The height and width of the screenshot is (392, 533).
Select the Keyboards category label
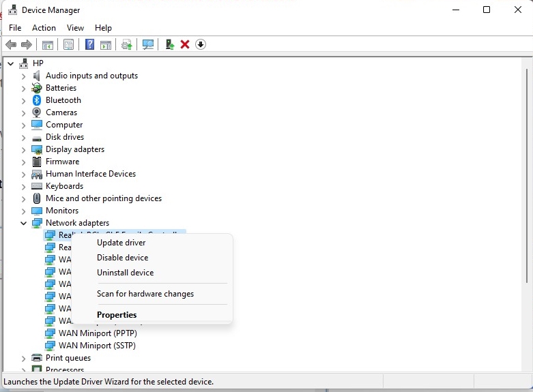[x=64, y=186]
